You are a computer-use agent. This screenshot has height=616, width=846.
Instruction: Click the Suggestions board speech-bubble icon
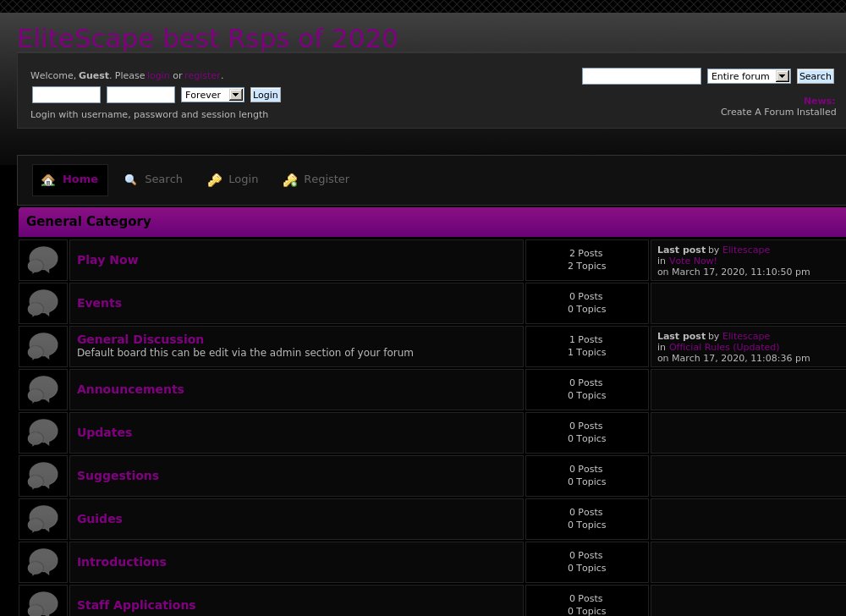(x=43, y=476)
